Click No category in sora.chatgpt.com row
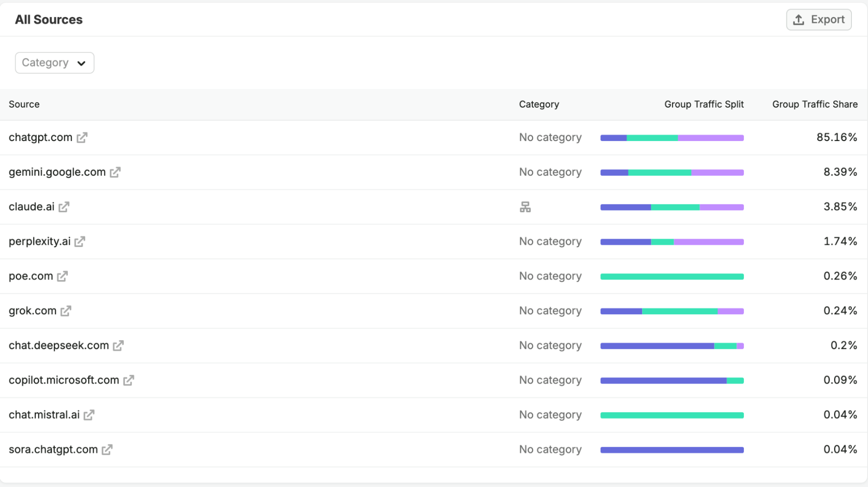Screen dimensions: 868x487 tap(550, 450)
